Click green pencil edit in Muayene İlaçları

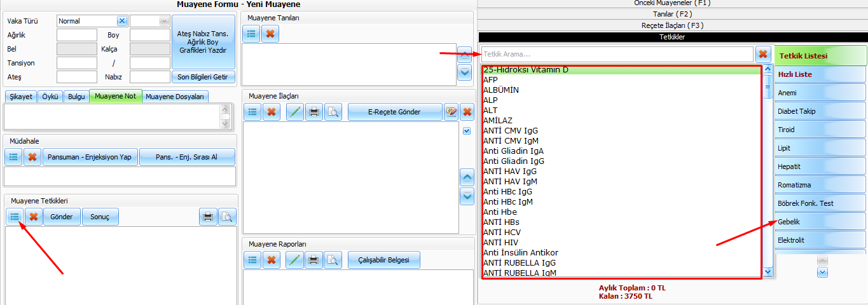[294, 112]
